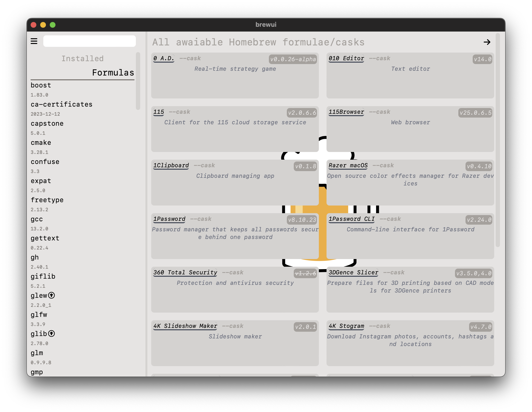Click the v8.10.23 badge on 1Password
The height and width of the screenshot is (412, 532).
click(302, 220)
